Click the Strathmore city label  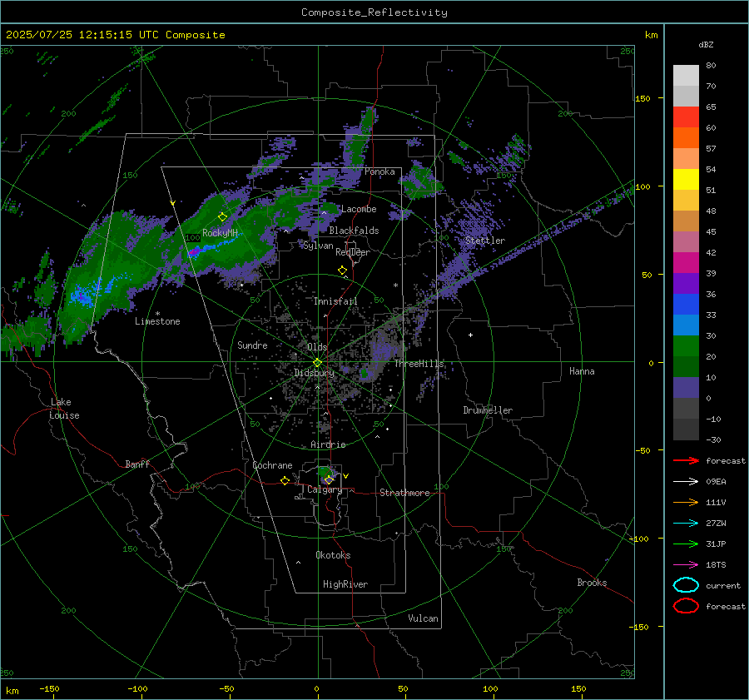click(x=404, y=493)
